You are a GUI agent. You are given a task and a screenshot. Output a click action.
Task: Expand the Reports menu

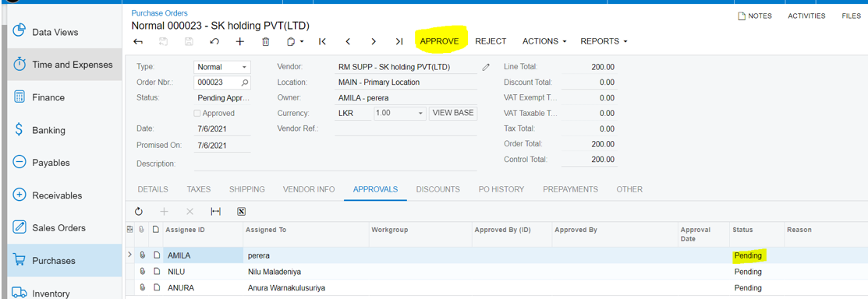tap(604, 41)
